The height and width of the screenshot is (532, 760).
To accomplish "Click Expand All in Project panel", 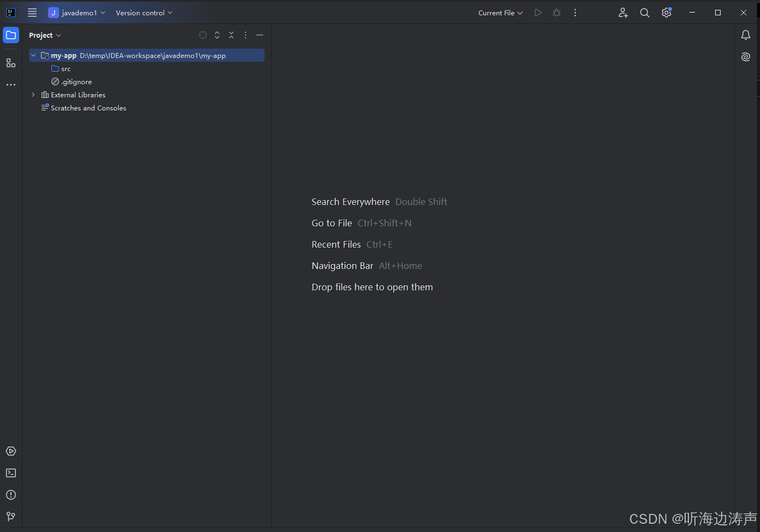I will (x=217, y=35).
